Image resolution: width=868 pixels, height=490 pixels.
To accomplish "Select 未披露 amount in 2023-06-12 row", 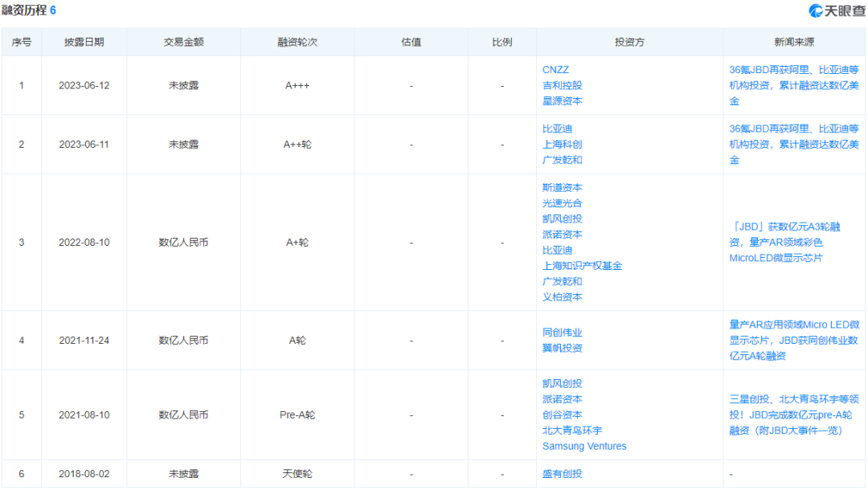I will coord(184,86).
